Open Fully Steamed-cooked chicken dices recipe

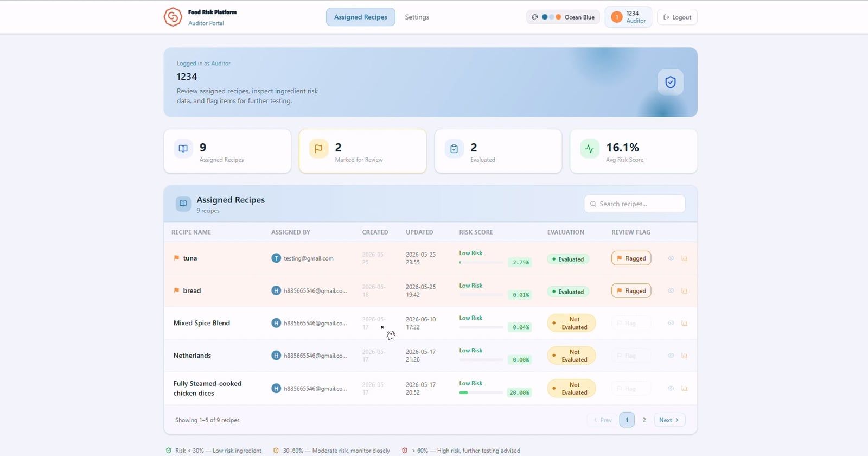point(207,388)
